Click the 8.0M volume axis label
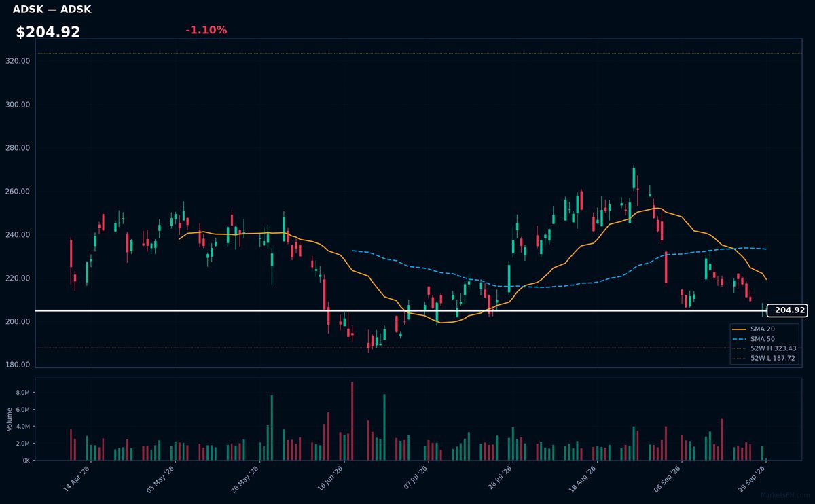The width and height of the screenshot is (815, 504). tap(22, 393)
